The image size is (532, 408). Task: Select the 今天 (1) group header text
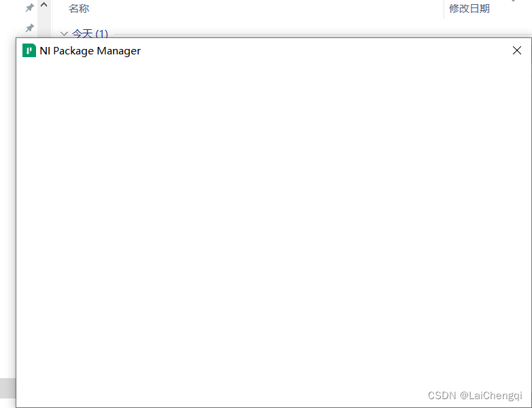pyautogui.click(x=90, y=33)
